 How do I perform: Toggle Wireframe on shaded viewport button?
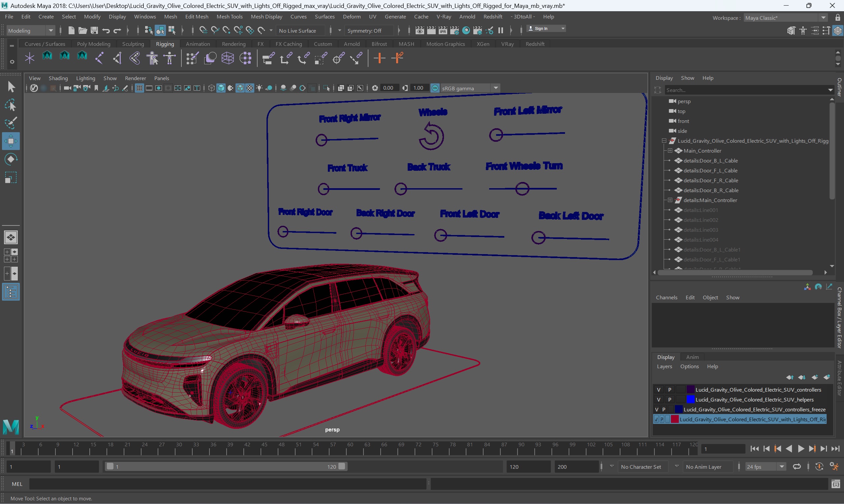240,88
